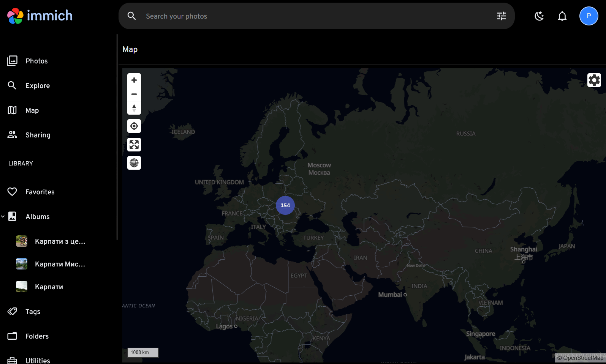Open notifications bell
This screenshot has height=364, width=606.
562,16
